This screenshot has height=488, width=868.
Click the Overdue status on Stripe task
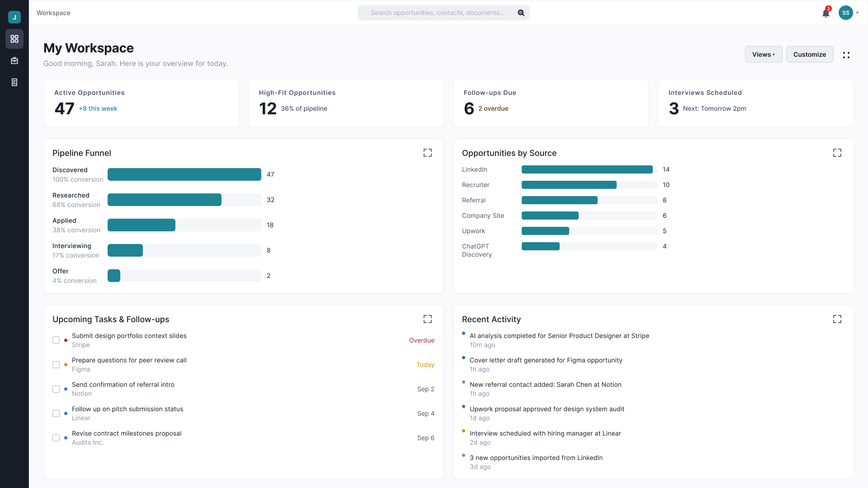click(x=422, y=340)
